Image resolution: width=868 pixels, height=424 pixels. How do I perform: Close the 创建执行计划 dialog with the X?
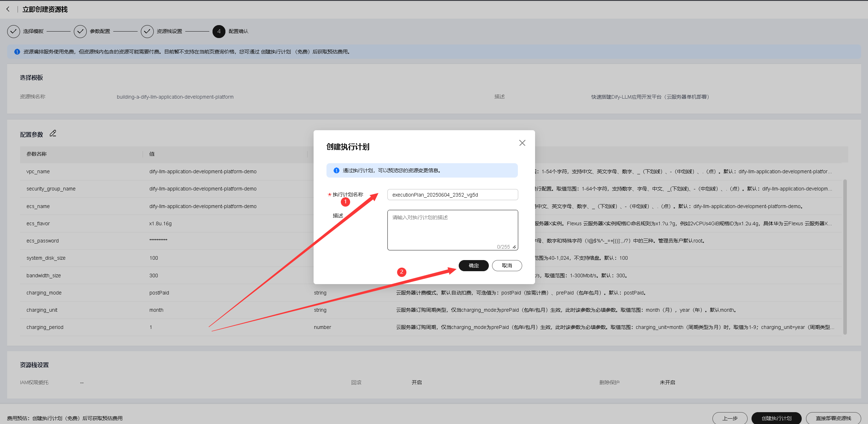tap(522, 143)
